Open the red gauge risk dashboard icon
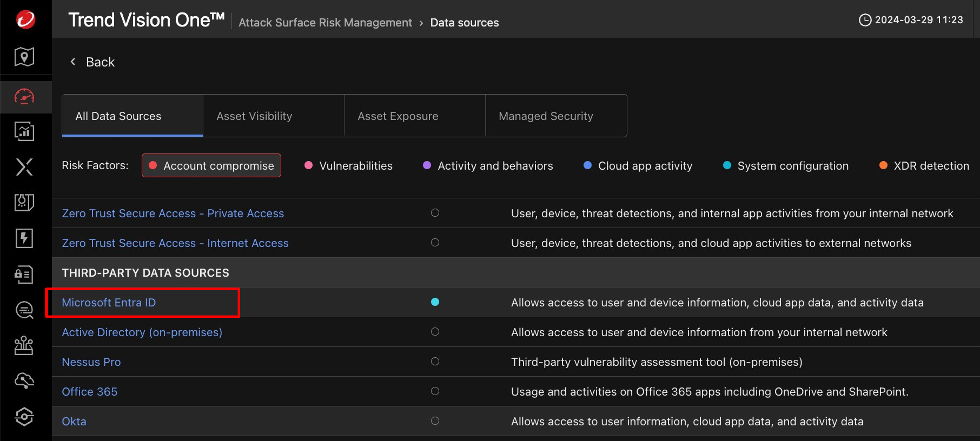The width and height of the screenshot is (980, 441). point(24,96)
